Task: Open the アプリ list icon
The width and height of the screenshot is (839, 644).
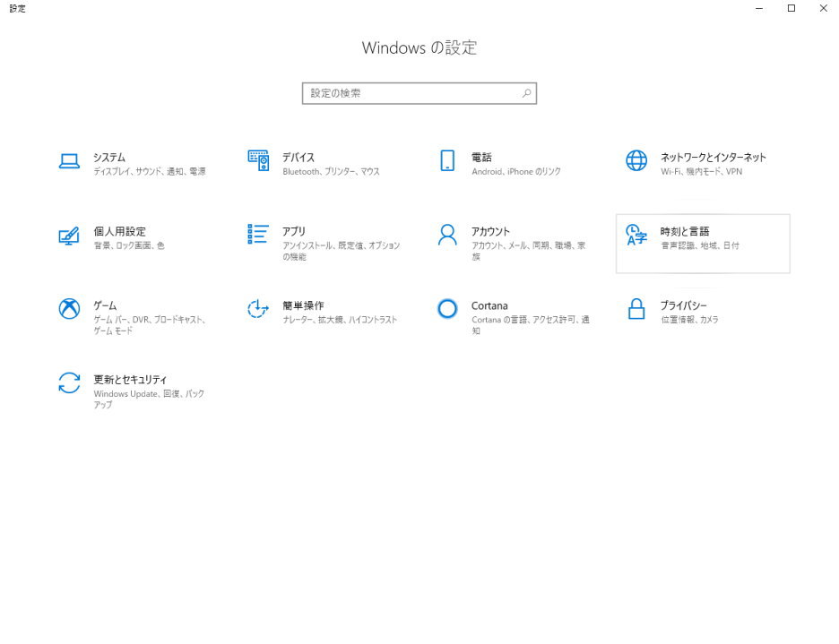Action: 258,235
